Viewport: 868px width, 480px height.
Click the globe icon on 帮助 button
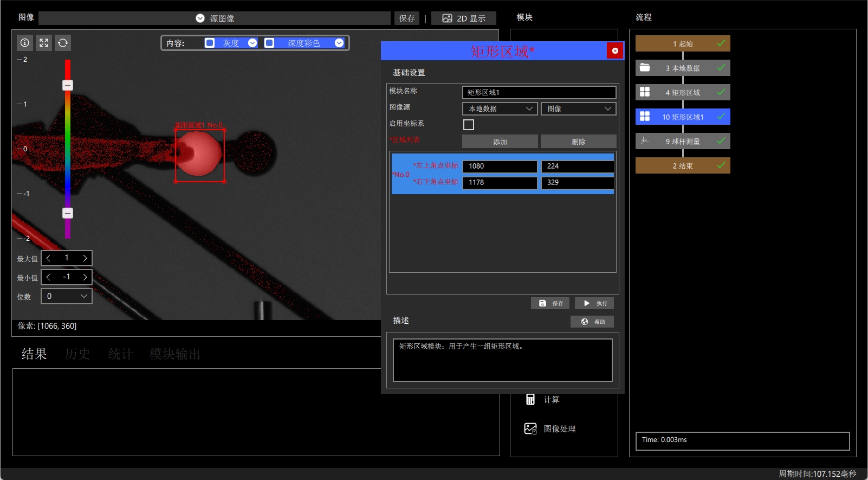585,322
